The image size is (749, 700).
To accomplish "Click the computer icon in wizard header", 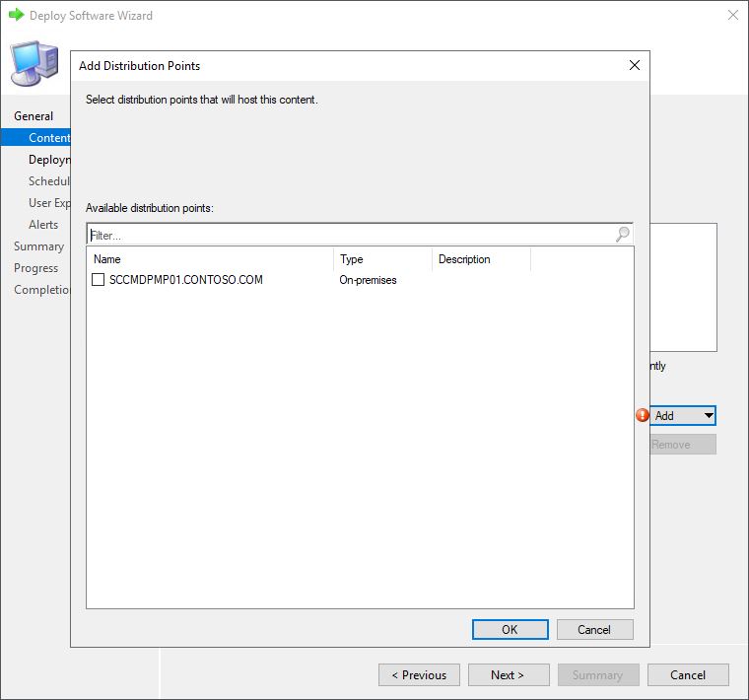I will pyautogui.click(x=34, y=63).
